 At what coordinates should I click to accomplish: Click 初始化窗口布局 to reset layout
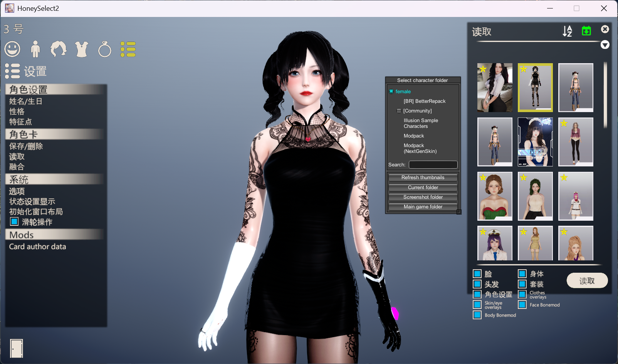[x=36, y=212]
